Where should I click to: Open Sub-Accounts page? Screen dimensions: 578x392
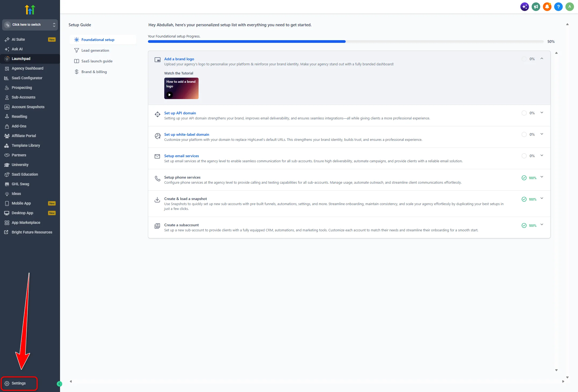click(x=30, y=97)
